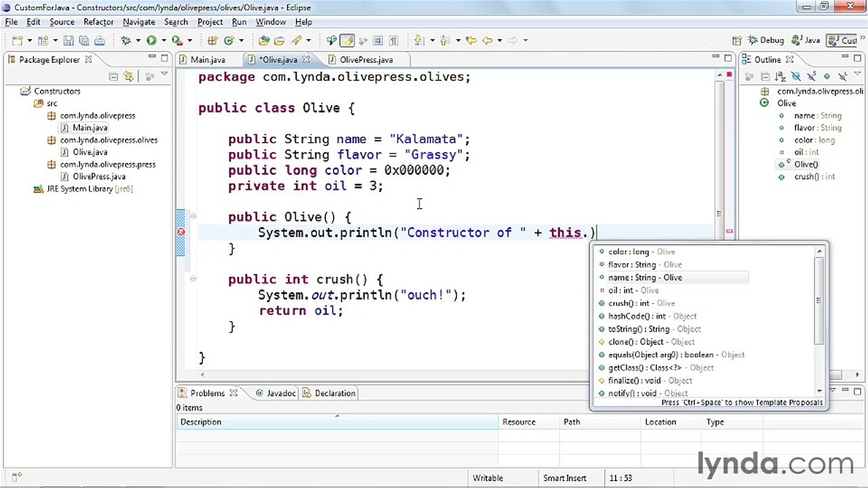Image resolution: width=868 pixels, height=488 pixels.
Task: Click Last Edit Location toolbar icon
Action: [x=471, y=41]
